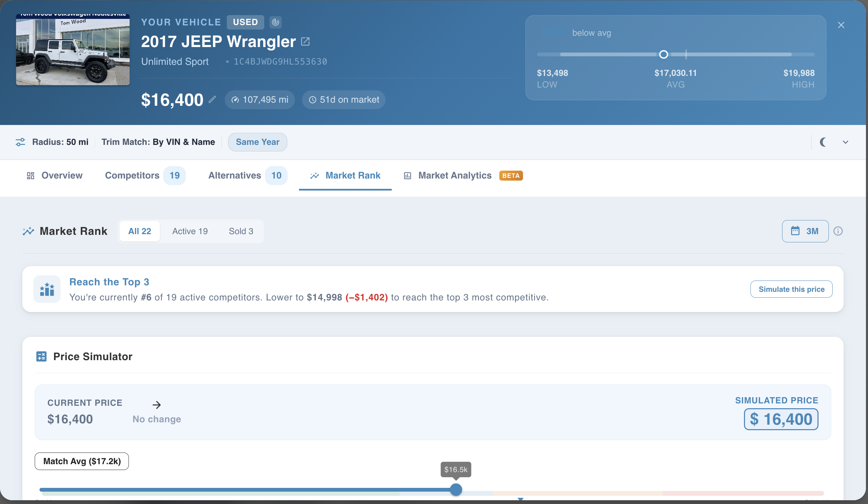Open the Market Analytics beta tab
Viewport: 868px width, 504px height.
pos(463,175)
